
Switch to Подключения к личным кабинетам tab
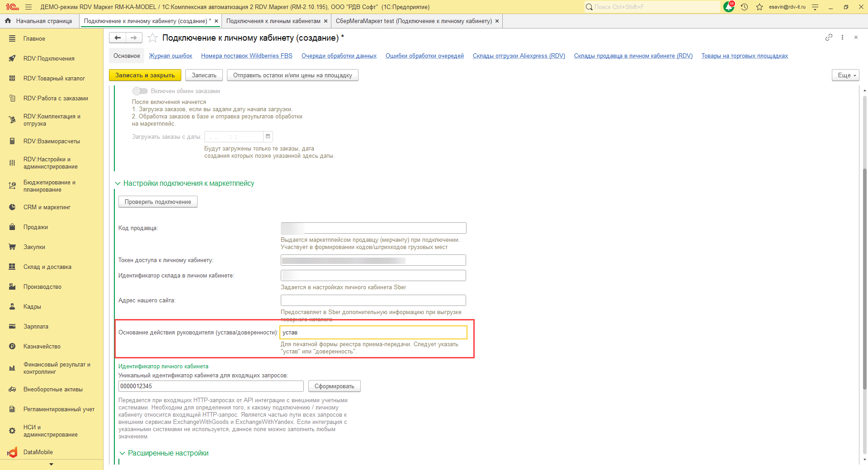pos(273,21)
